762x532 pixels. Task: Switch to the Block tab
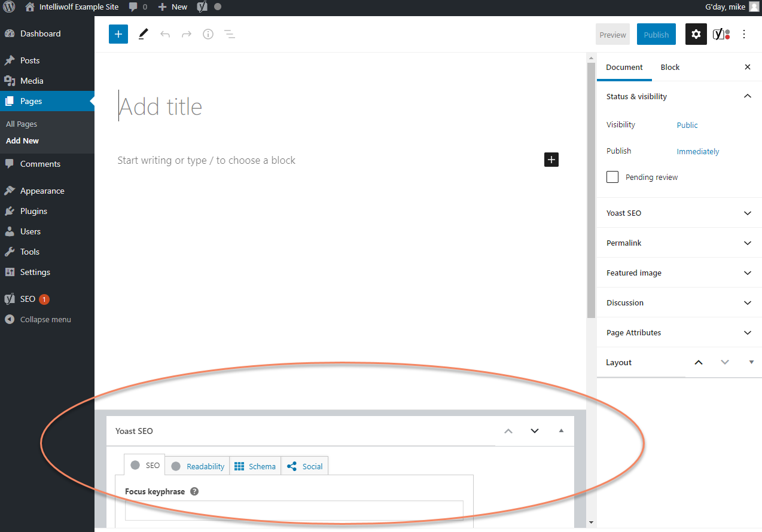click(669, 67)
